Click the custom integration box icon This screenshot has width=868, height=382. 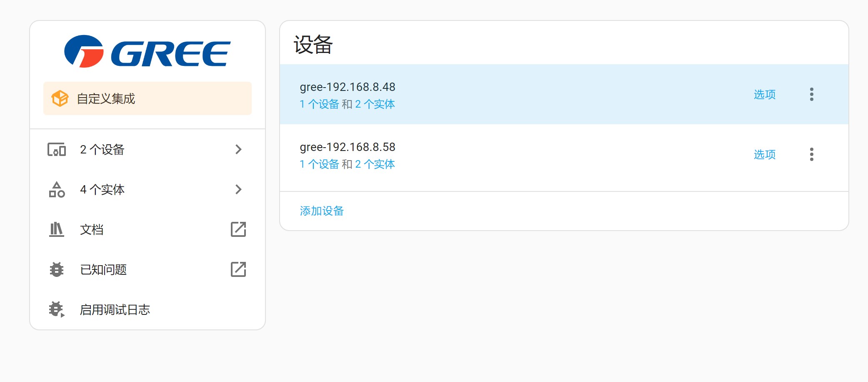pos(59,98)
